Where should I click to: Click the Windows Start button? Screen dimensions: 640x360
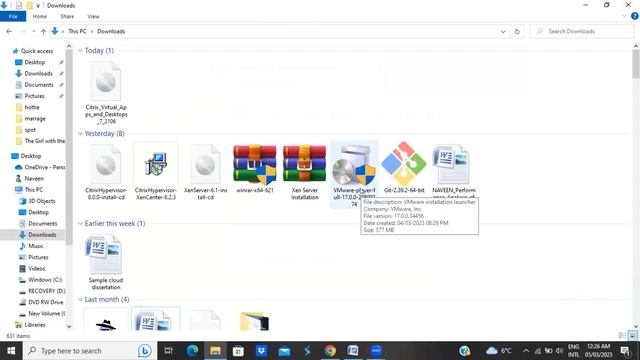point(11,351)
